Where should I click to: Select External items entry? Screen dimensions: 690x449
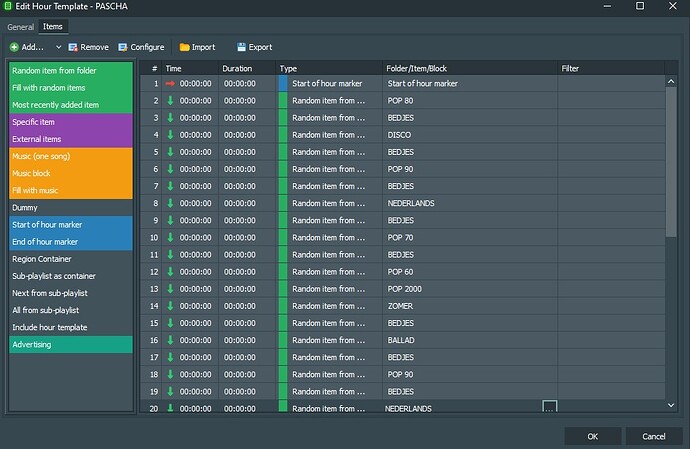[70, 139]
